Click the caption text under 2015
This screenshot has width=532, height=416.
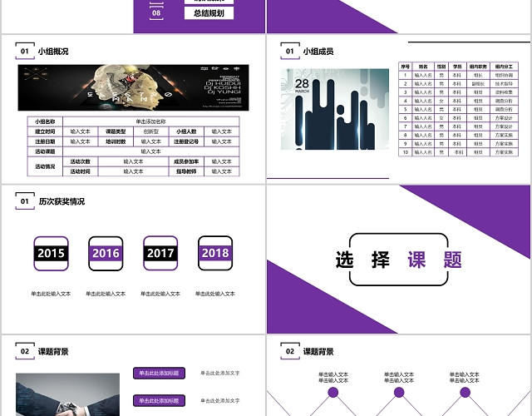[x=51, y=294]
